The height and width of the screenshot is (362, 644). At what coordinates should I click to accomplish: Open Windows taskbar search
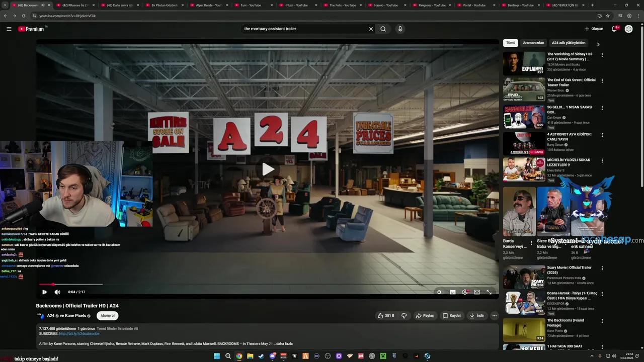pos(228,356)
